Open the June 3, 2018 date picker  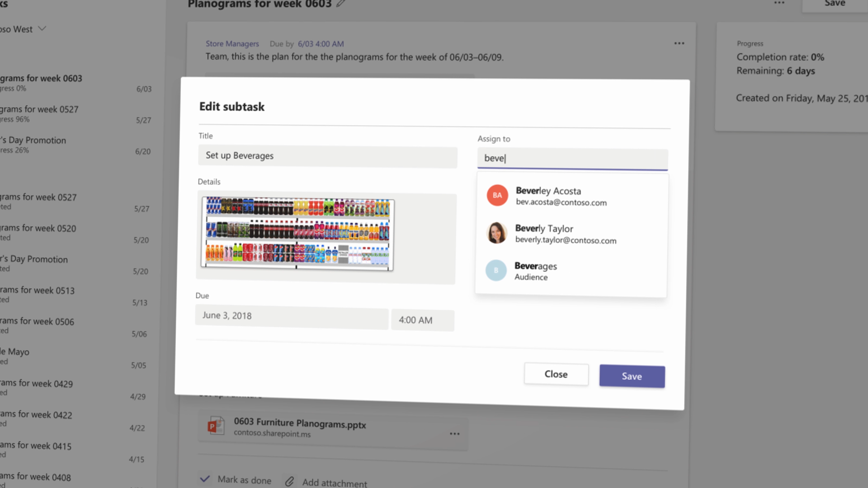coord(292,317)
